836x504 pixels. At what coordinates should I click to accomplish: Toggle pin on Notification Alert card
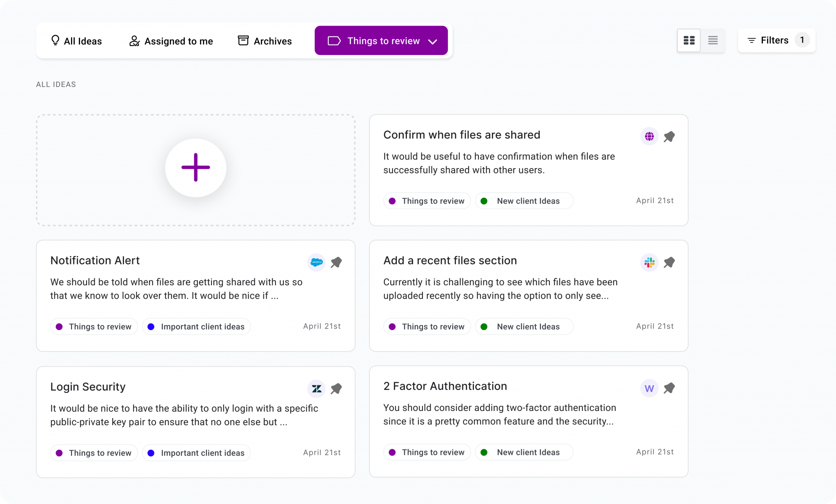336,262
